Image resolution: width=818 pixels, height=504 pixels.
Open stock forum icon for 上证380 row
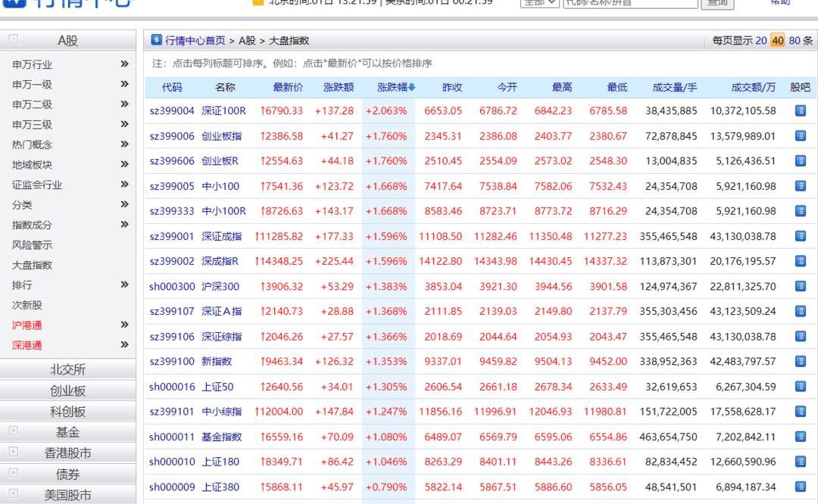click(x=801, y=487)
